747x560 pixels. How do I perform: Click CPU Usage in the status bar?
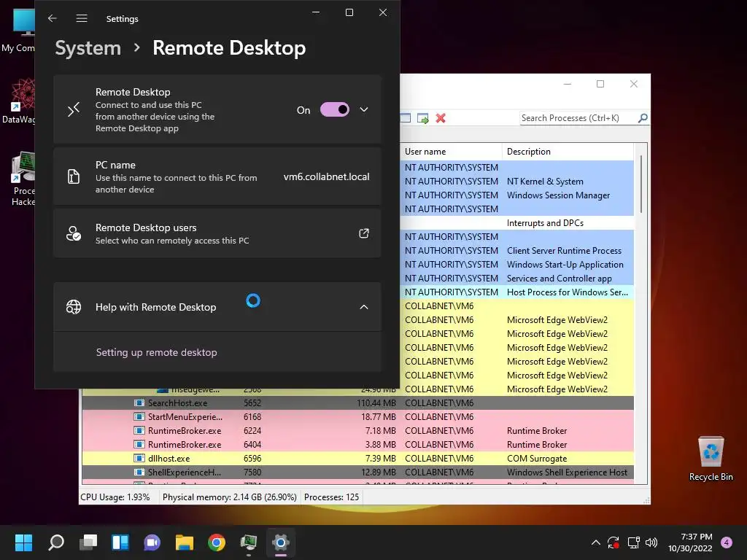(115, 497)
